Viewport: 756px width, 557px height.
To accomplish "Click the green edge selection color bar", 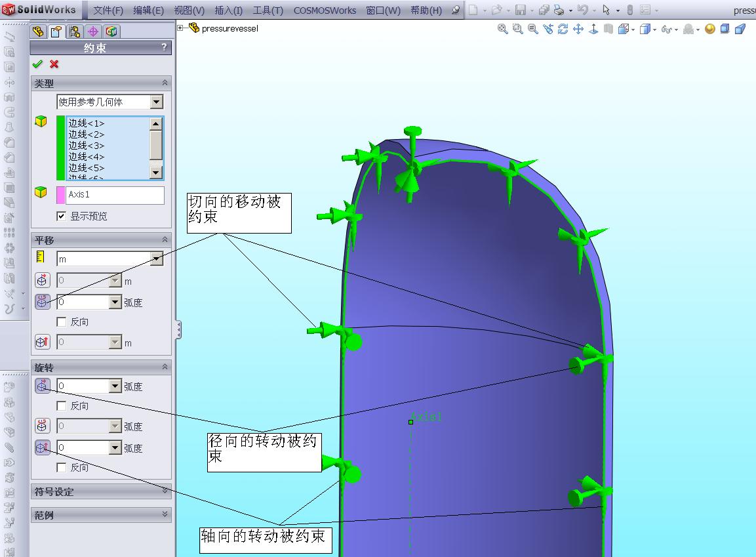I will pyautogui.click(x=60, y=148).
